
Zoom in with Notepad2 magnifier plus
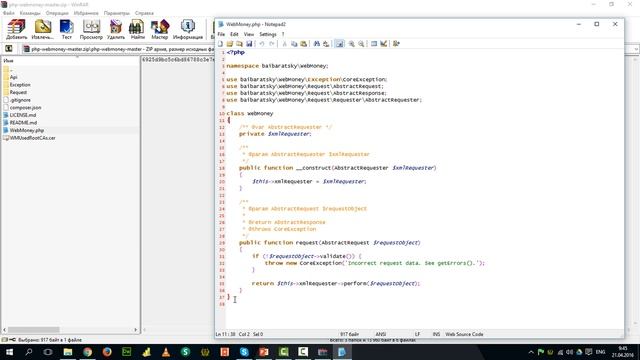[x=351, y=44]
